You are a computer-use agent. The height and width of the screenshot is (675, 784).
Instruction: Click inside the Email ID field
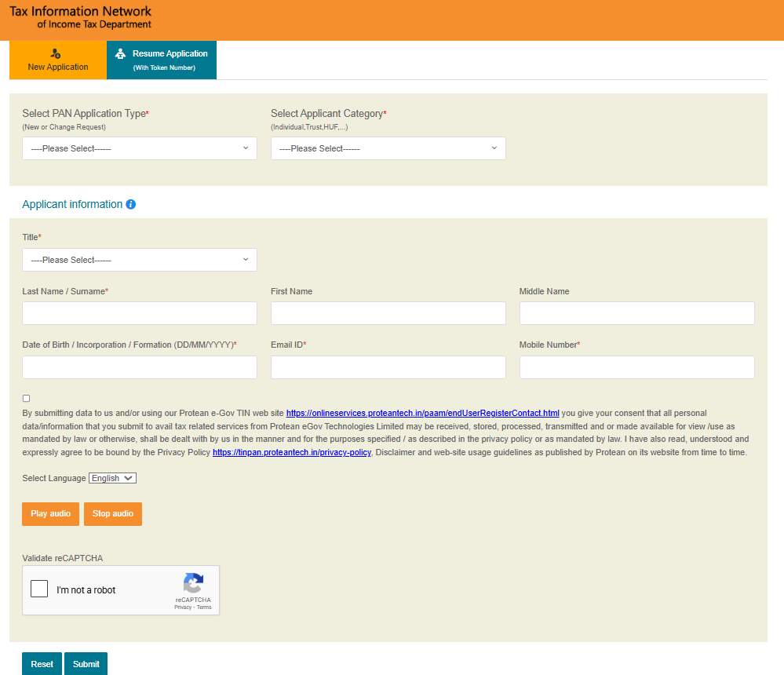tap(388, 367)
